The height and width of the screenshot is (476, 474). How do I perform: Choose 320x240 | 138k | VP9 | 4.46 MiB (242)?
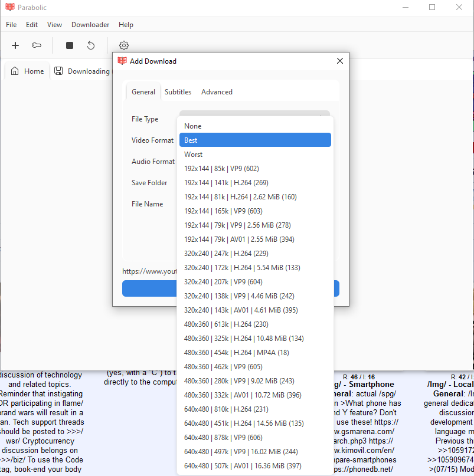(x=255, y=296)
